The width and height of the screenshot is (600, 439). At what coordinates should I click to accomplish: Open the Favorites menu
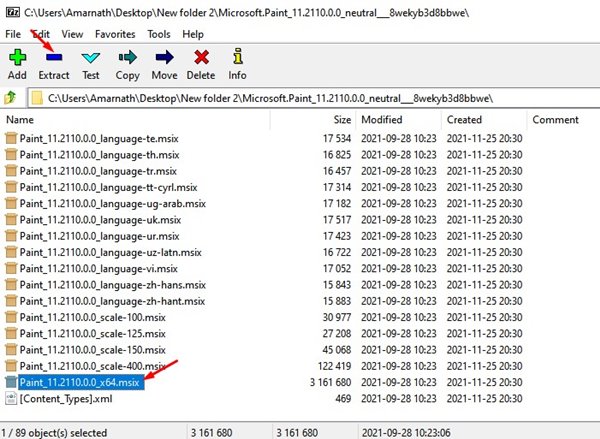coord(115,34)
